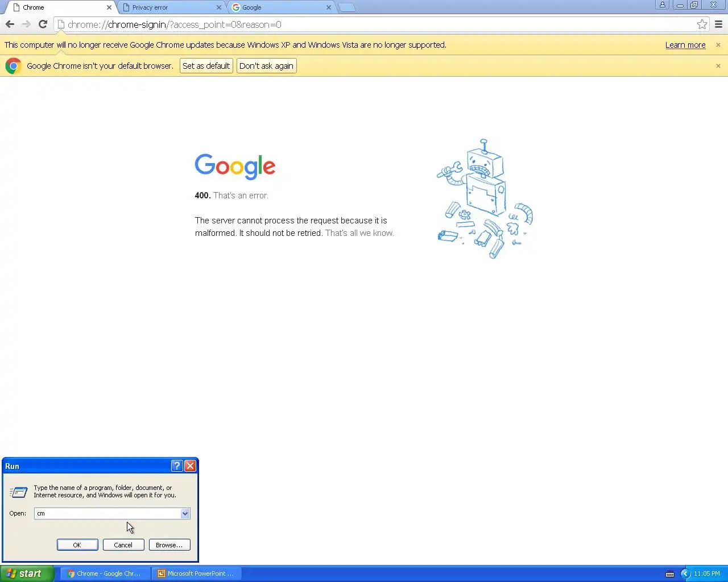Click the keyboard icon in system tray
This screenshot has width=728, height=582.
pos(670,573)
